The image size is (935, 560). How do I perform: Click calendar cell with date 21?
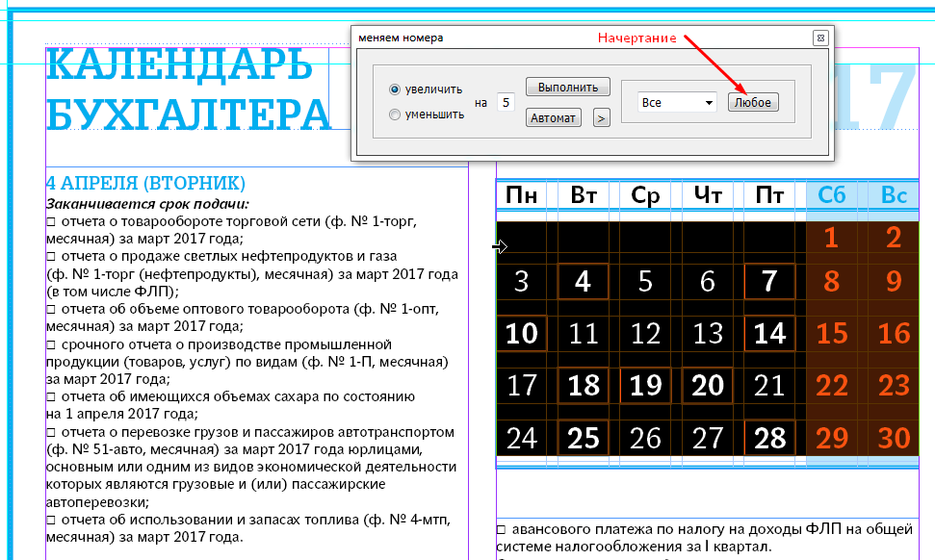coord(769,386)
